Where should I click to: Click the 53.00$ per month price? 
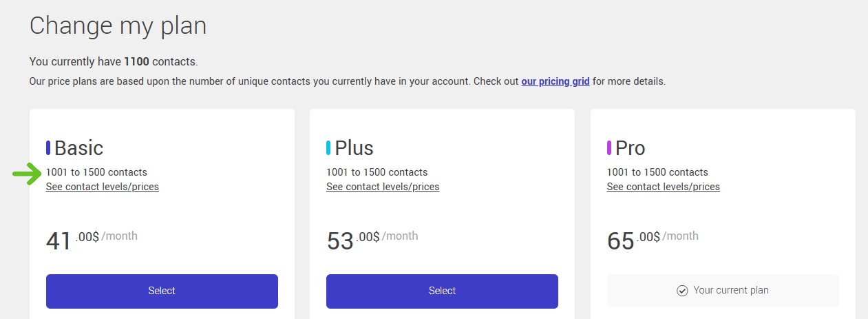coord(372,239)
